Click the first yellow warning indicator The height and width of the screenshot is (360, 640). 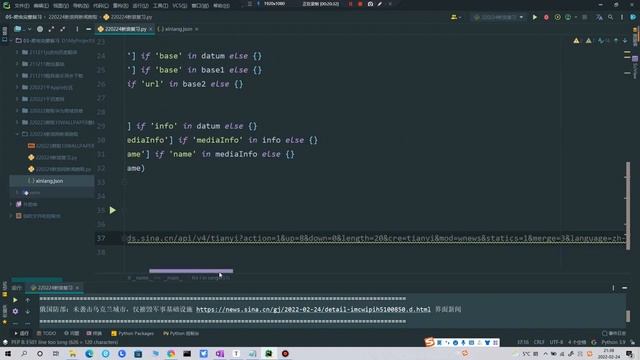tap(576, 41)
